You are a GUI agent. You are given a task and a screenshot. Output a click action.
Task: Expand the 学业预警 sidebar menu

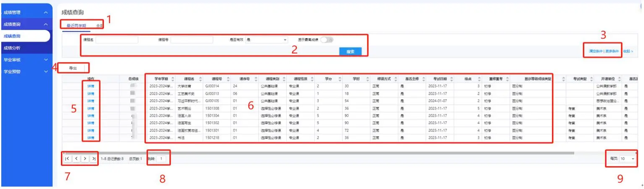point(26,72)
